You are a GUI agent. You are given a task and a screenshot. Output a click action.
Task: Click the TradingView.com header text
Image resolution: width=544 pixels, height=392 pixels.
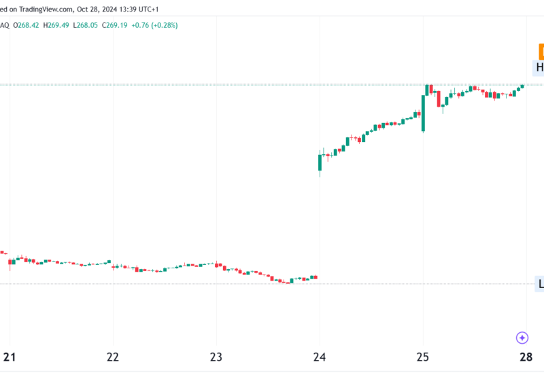point(46,10)
